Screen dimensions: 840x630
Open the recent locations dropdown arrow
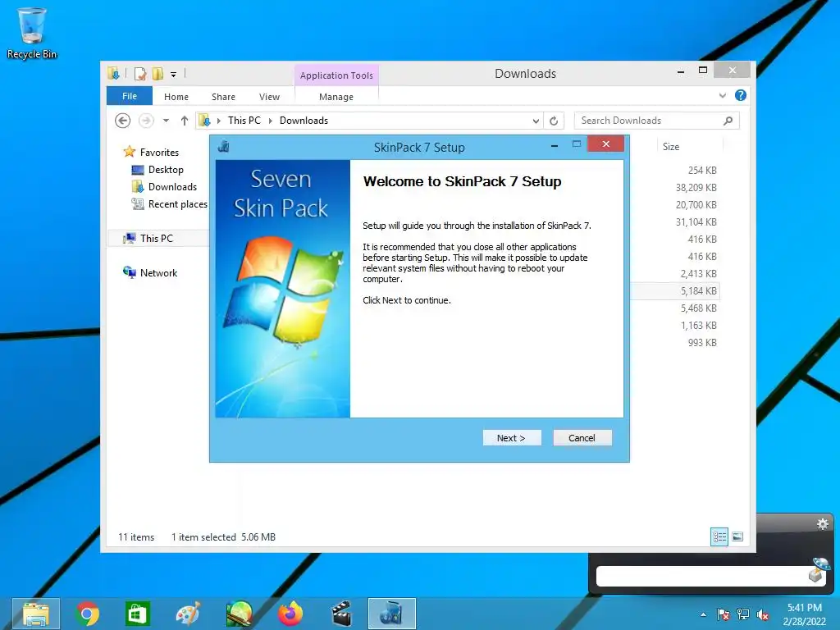[x=166, y=121]
